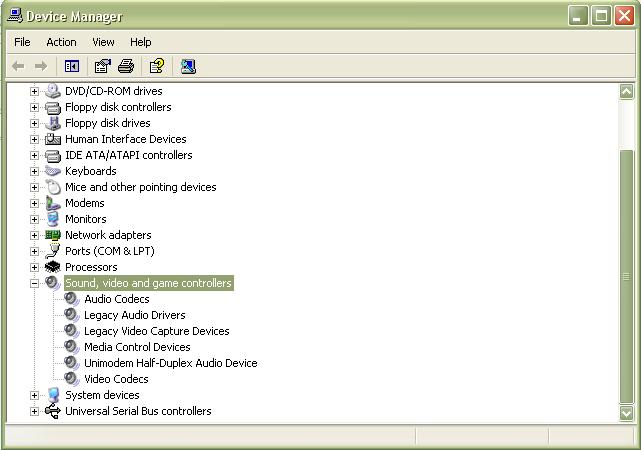Click the Universal Serial Bus controllers icon
641x450 pixels.
(53, 411)
